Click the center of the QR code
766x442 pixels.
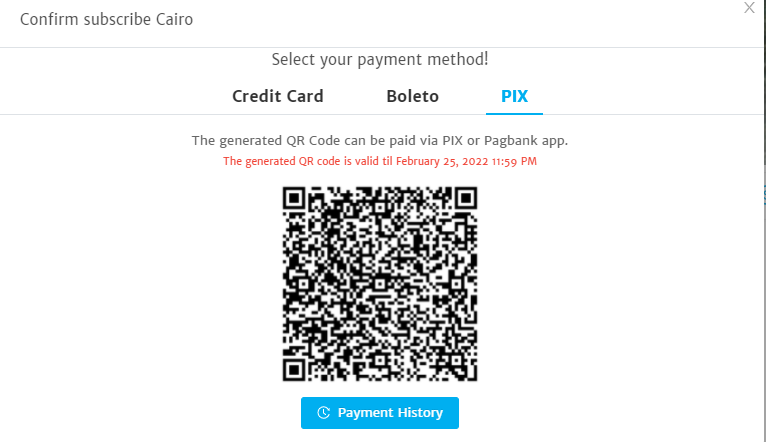380,284
